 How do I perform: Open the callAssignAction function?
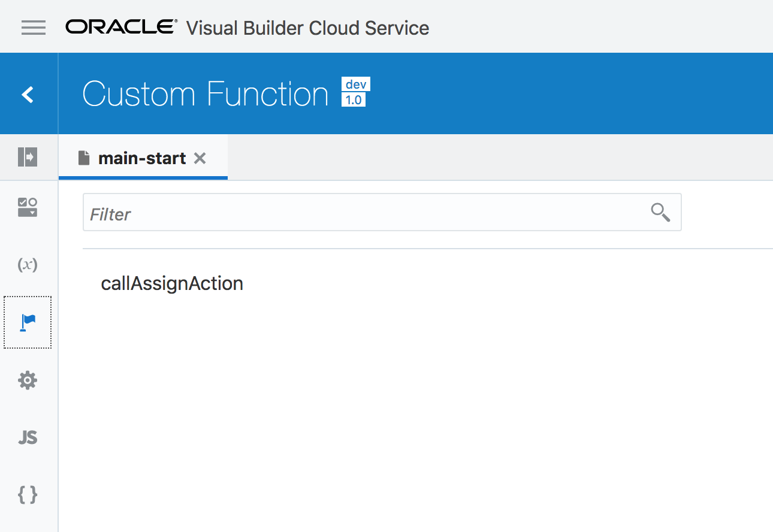coord(172,283)
